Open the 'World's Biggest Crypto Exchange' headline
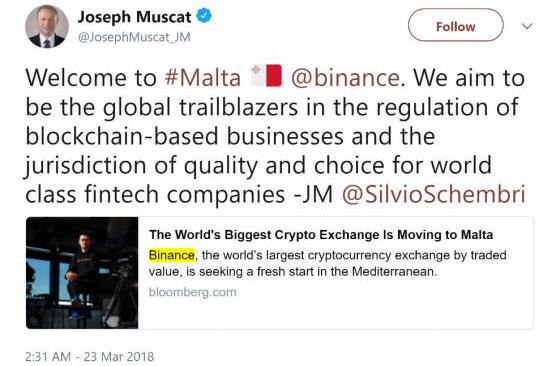The height and width of the screenshot is (366, 560). (321, 235)
